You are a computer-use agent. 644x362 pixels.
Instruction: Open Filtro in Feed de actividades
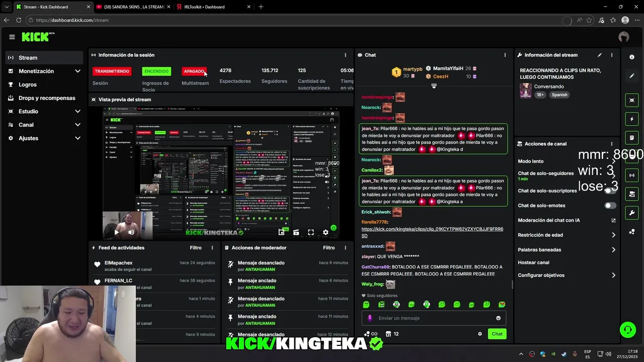tap(196, 248)
